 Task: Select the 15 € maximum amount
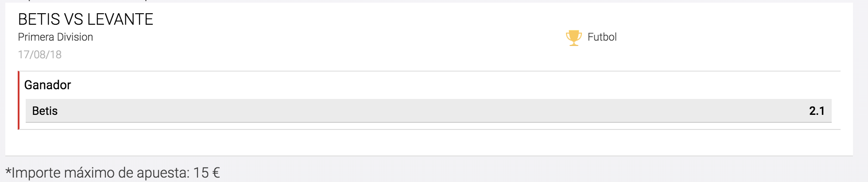coord(206,172)
